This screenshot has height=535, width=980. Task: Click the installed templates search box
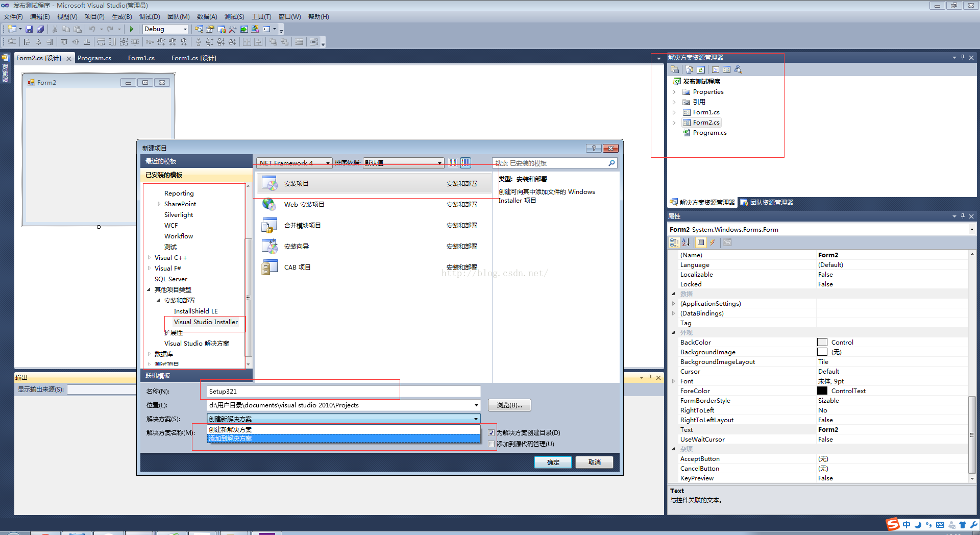555,163
